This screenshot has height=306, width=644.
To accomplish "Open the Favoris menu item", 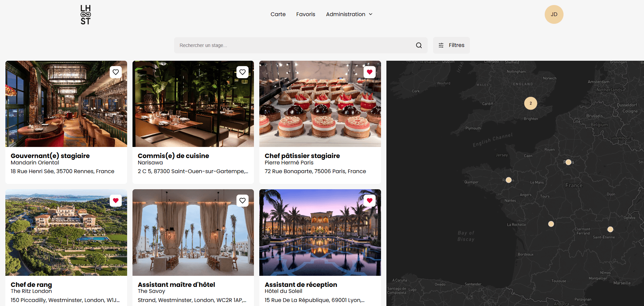I will 306,14.
